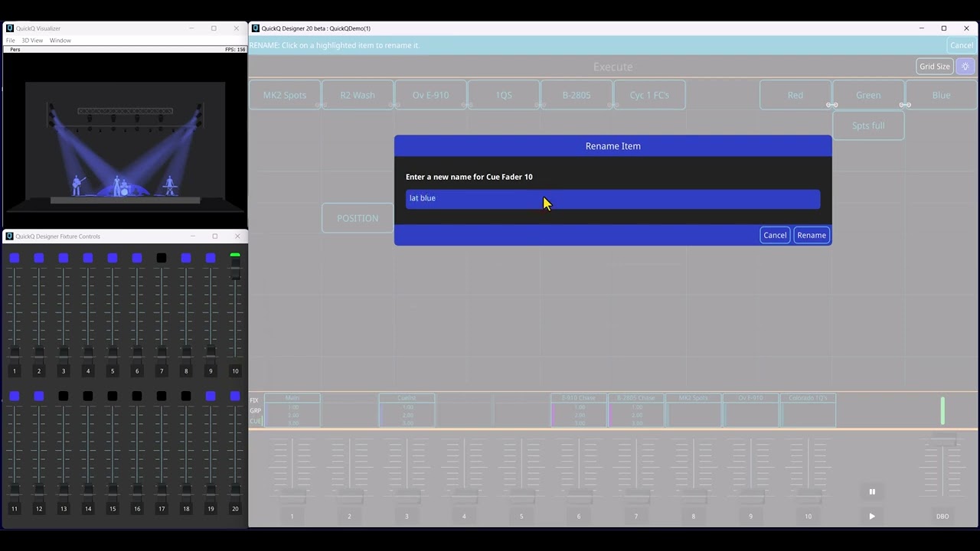
Task: Select GRP mode label in the fader bank
Action: (255, 411)
